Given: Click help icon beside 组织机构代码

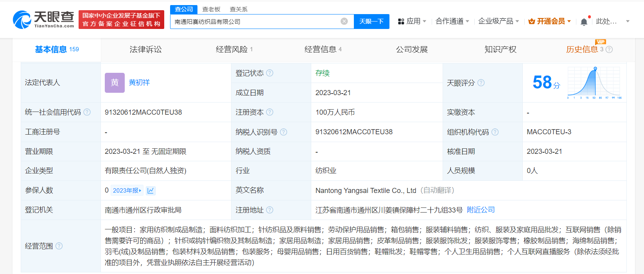Looking at the screenshot, I should click(495, 132).
